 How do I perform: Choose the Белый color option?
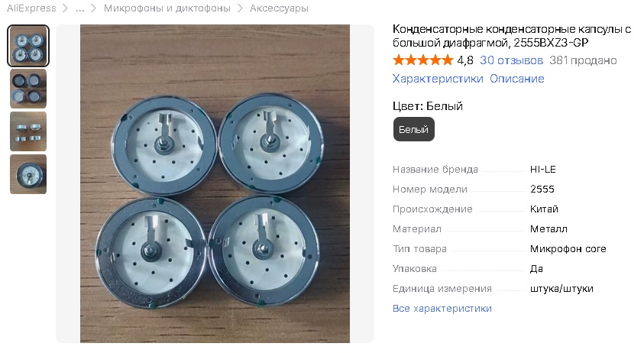(413, 129)
